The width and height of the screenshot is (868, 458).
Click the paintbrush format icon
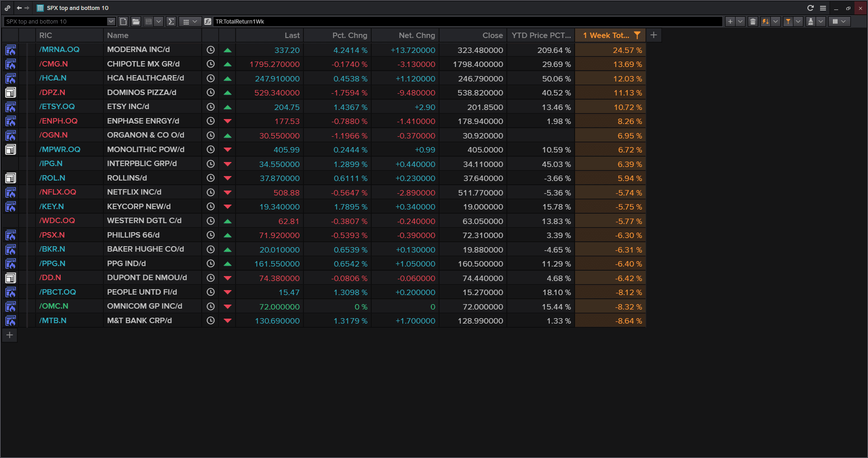click(x=811, y=21)
